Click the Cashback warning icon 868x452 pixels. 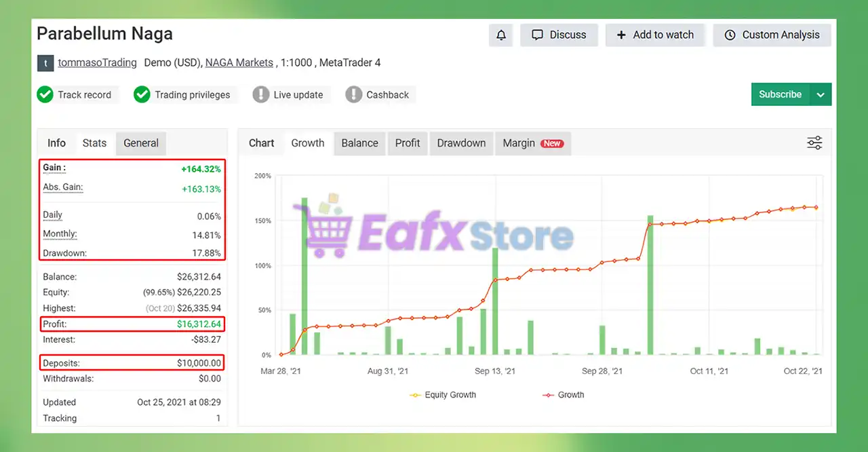click(x=353, y=94)
